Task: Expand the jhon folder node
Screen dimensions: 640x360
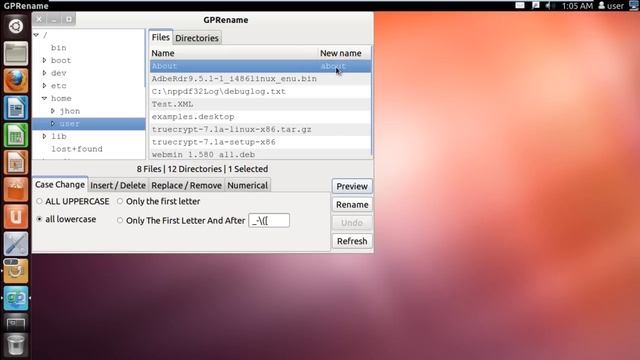Action: click(x=53, y=111)
